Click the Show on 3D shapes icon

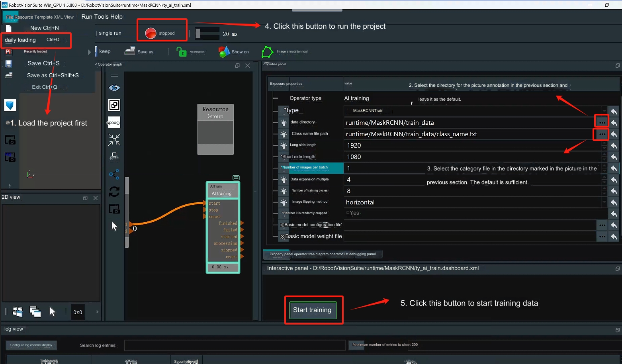click(x=224, y=52)
